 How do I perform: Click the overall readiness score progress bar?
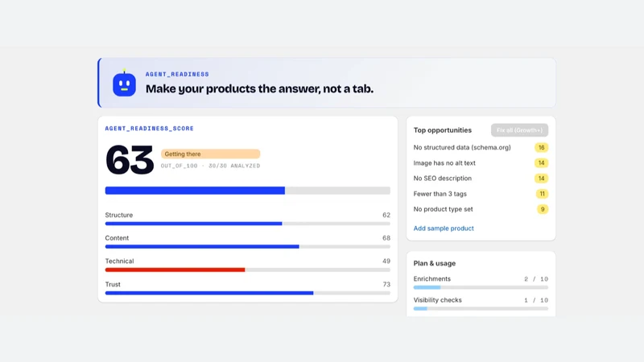(x=248, y=191)
